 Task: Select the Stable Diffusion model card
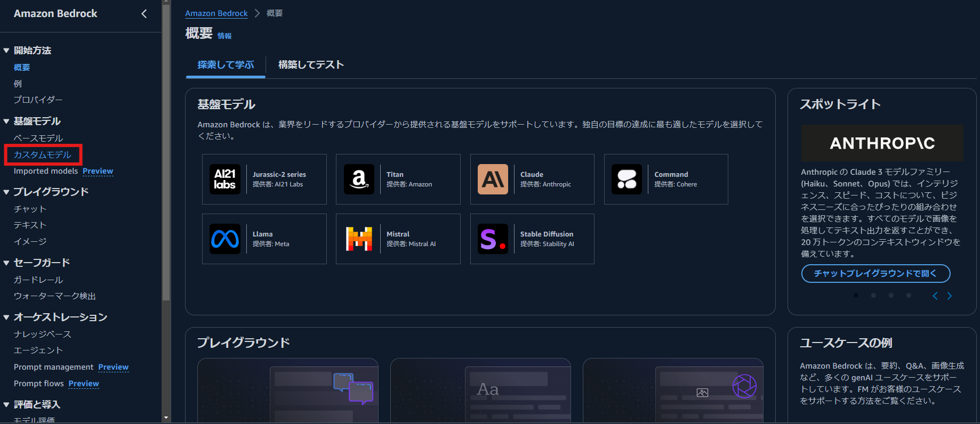pyautogui.click(x=532, y=239)
